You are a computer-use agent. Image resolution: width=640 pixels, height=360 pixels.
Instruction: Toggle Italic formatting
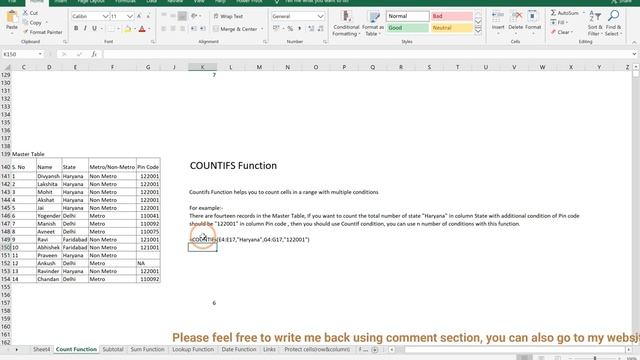(85, 29)
